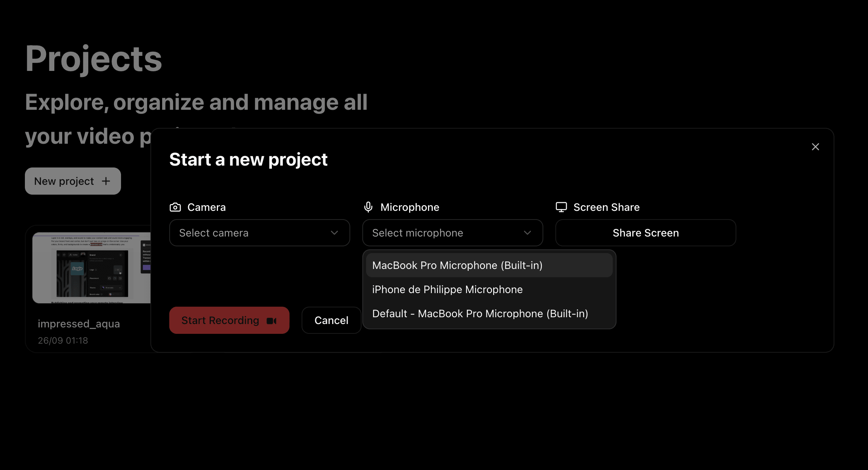Click the camera icon next to Camera label
The height and width of the screenshot is (470, 868).
tap(175, 207)
